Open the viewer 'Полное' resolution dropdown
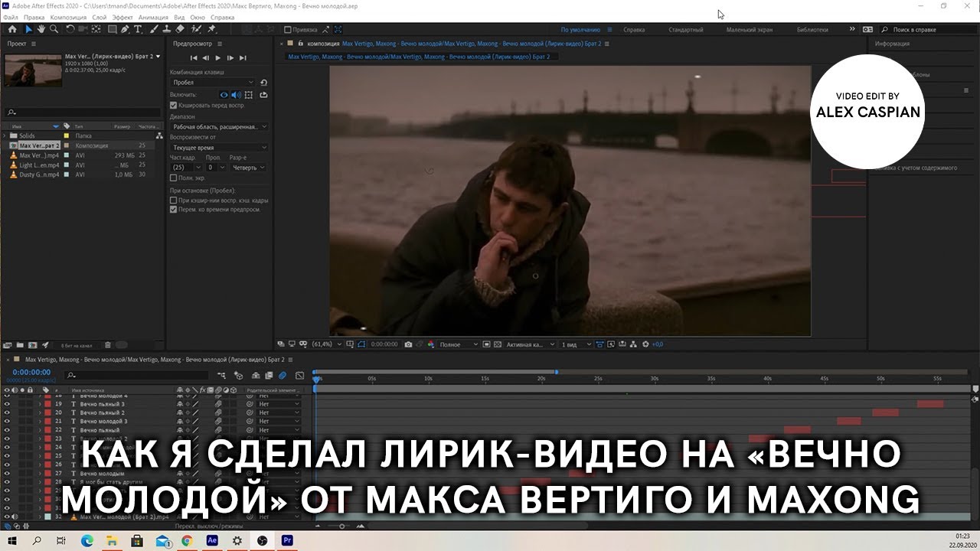The width and height of the screenshot is (980, 551). [x=459, y=344]
